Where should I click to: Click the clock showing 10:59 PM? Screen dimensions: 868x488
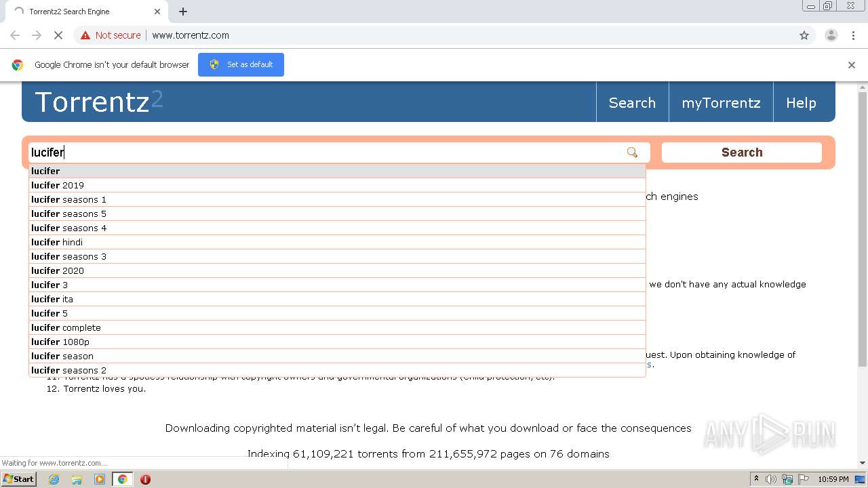[x=833, y=479]
